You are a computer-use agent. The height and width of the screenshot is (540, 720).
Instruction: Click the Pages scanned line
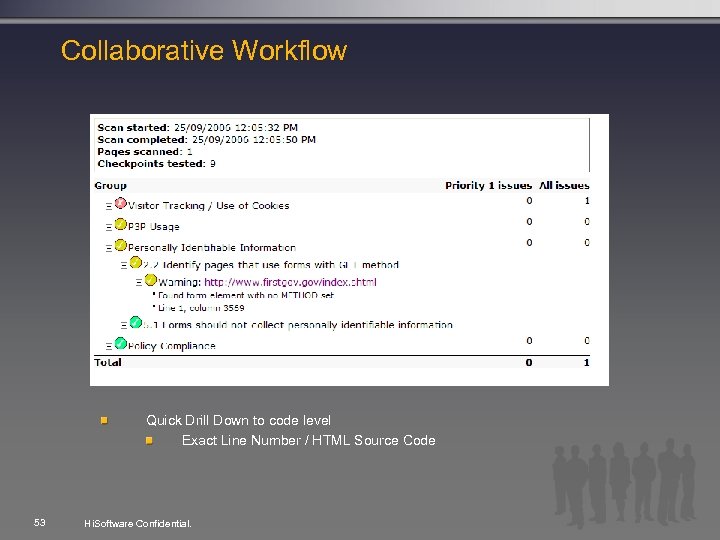[145, 152]
